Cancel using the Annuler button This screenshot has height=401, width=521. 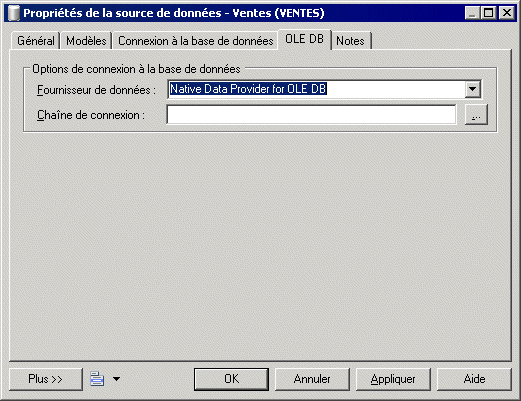[312, 379]
